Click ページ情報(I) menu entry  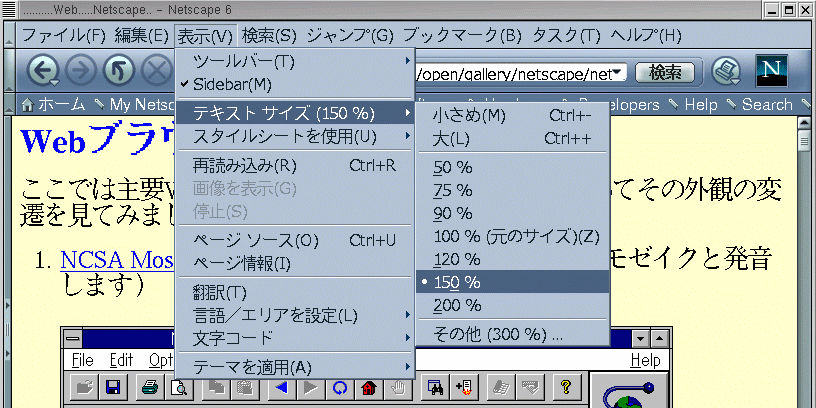point(295,263)
